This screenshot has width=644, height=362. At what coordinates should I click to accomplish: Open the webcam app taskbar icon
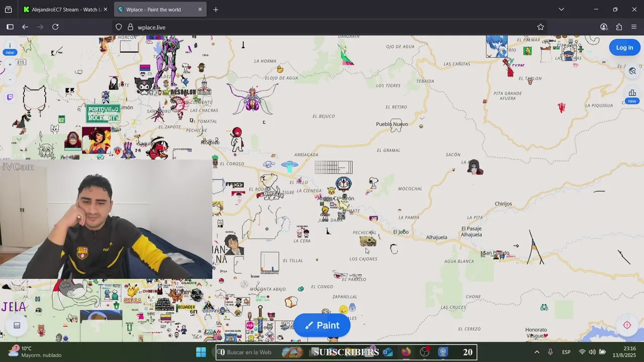[443, 352]
